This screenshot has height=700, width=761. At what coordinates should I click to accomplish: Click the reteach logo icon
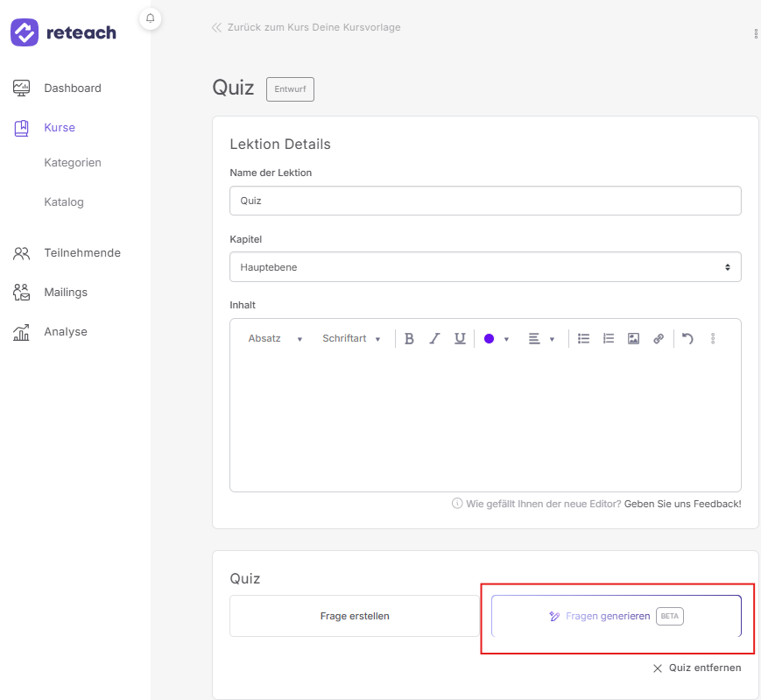[25, 32]
